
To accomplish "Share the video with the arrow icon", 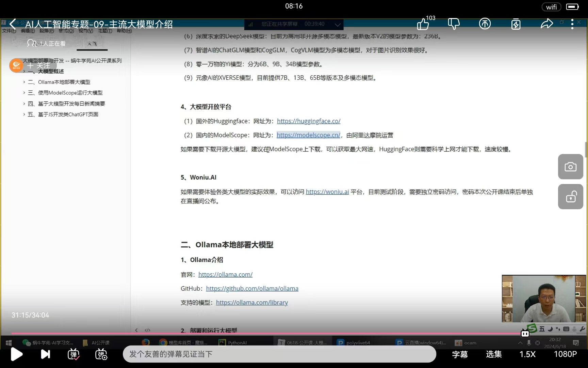I will 547,24.
